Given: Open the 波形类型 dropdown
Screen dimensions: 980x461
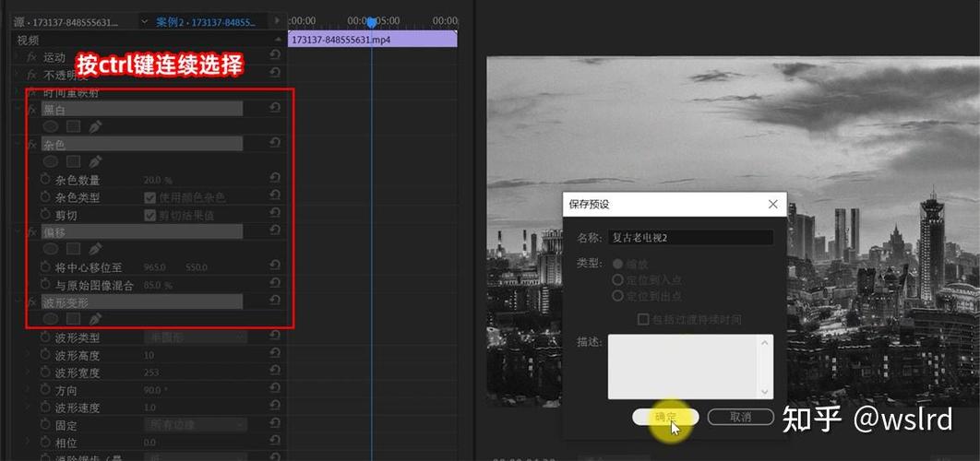Looking at the screenshot, I should click(x=196, y=337).
